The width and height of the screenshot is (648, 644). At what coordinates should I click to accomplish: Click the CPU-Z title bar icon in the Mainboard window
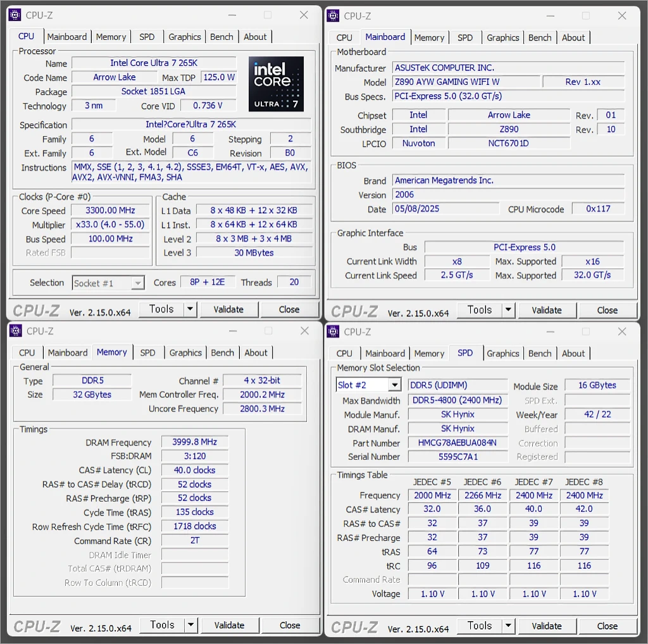[x=333, y=16]
